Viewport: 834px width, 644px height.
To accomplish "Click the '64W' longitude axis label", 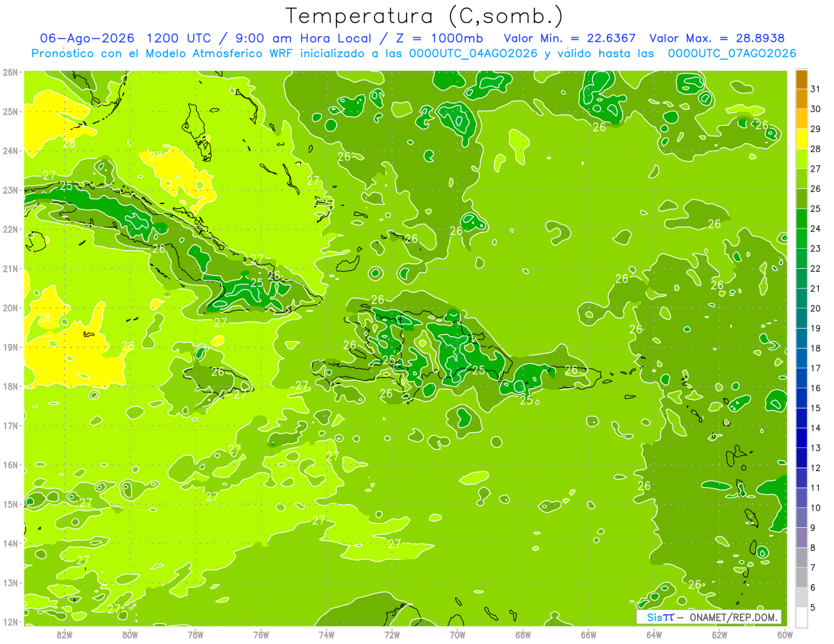I will (654, 634).
